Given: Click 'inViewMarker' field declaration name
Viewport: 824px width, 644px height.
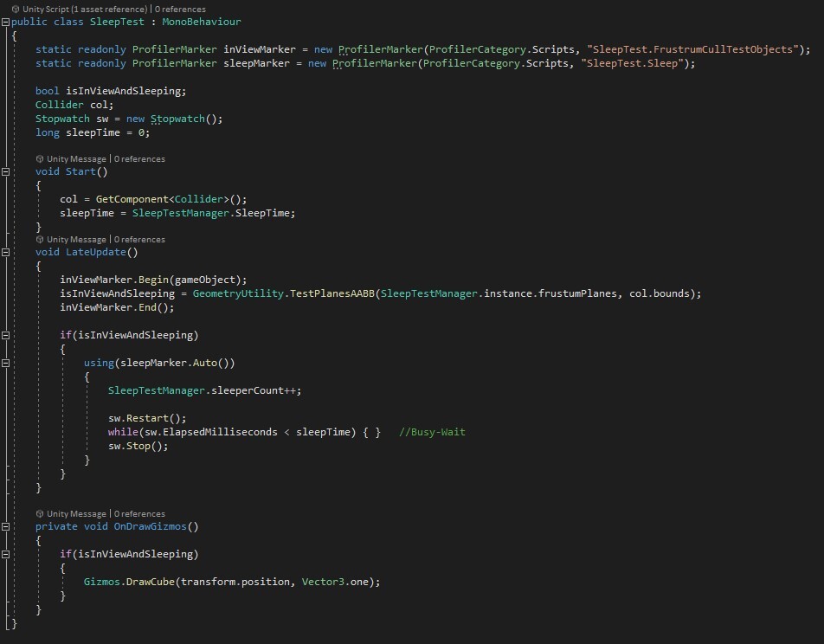Looking at the screenshot, I should [x=260, y=49].
